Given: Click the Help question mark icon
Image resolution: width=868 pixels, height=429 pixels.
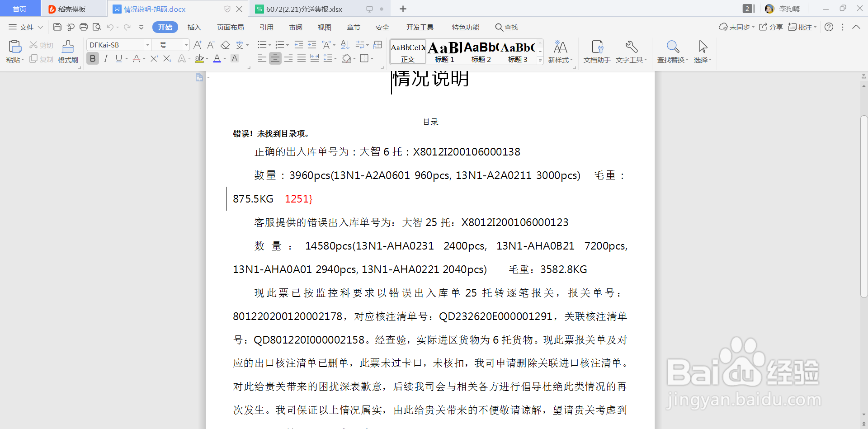Looking at the screenshot, I should [829, 27].
